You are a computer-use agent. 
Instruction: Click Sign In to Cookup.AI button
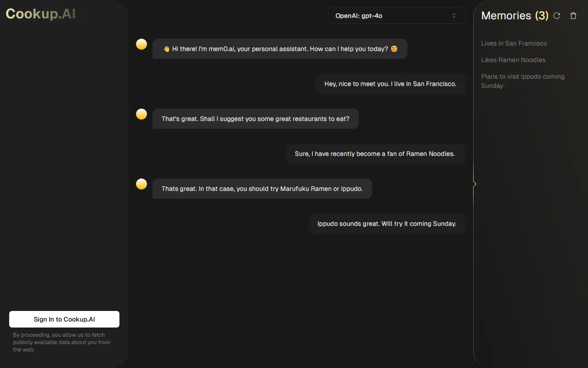click(64, 319)
